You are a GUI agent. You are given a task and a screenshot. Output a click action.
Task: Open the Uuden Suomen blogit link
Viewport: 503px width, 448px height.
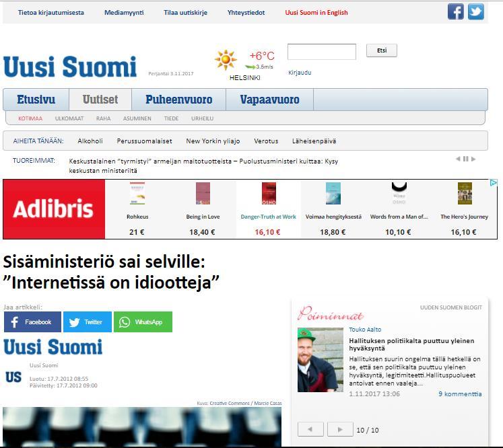pyautogui.click(x=451, y=307)
